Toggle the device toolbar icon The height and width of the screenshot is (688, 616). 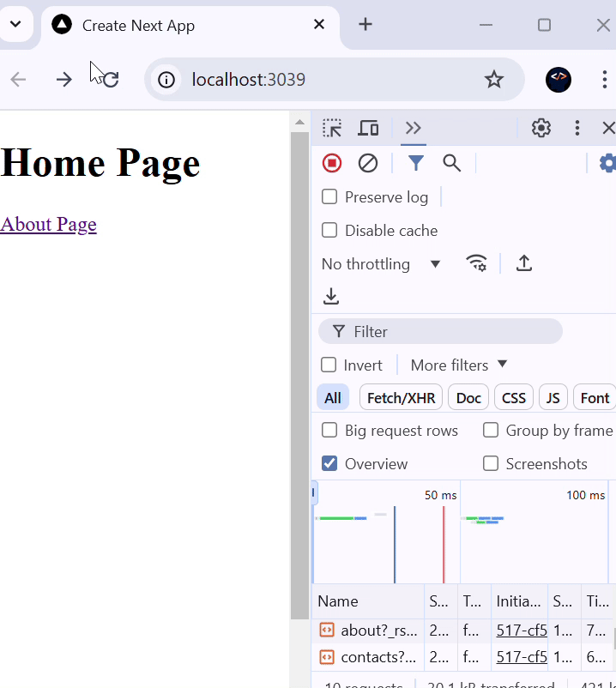(368, 129)
